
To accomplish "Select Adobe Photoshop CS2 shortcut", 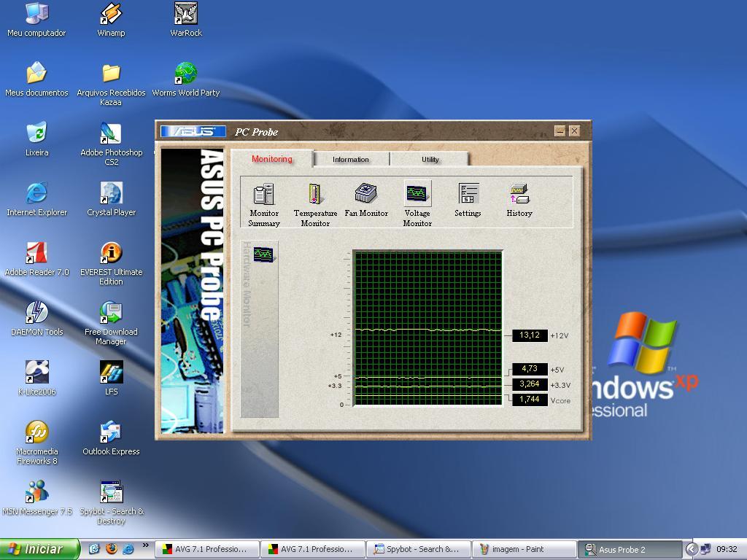I will tap(111, 144).
